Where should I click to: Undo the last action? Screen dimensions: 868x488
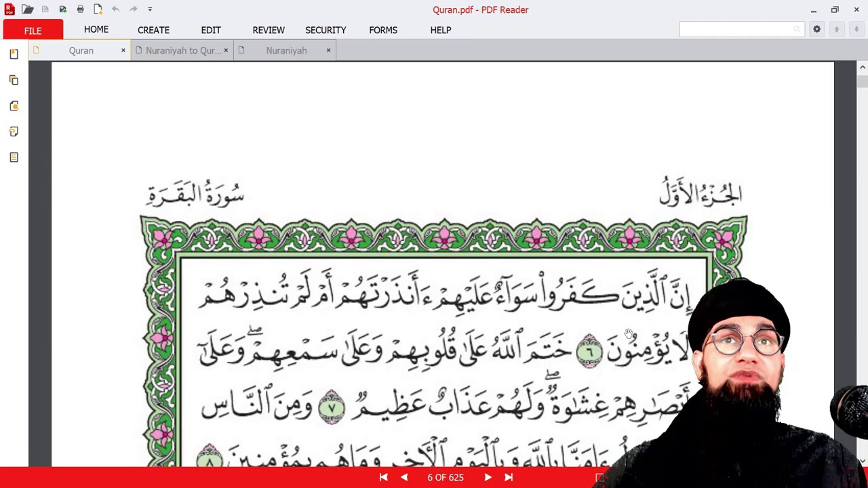[x=115, y=9]
